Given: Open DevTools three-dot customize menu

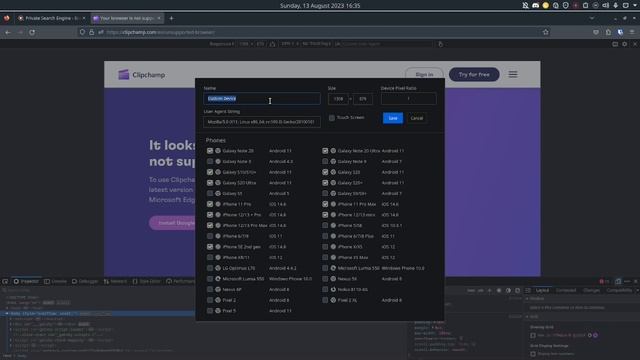Looking at the screenshot, I should pyautogui.click(x=627, y=281).
